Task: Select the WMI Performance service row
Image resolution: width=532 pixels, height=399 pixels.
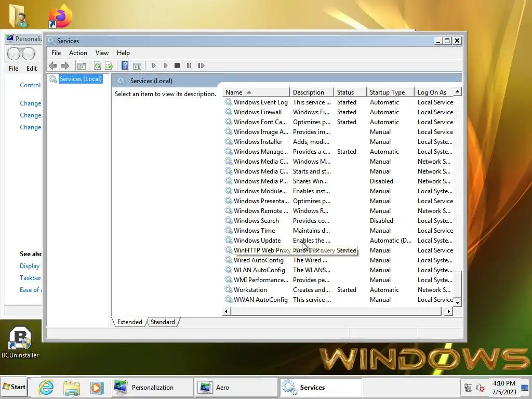Action: pyautogui.click(x=338, y=280)
